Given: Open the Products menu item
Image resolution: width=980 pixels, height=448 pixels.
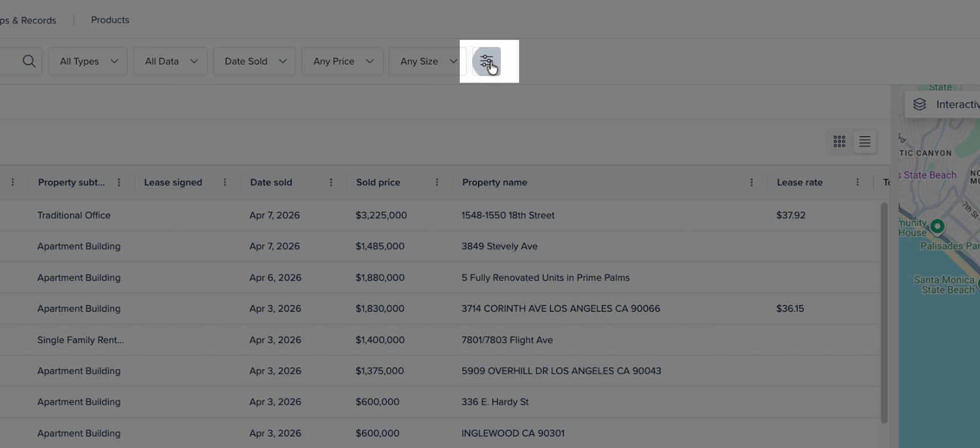Looking at the screenshot, I should pos(110,20).
